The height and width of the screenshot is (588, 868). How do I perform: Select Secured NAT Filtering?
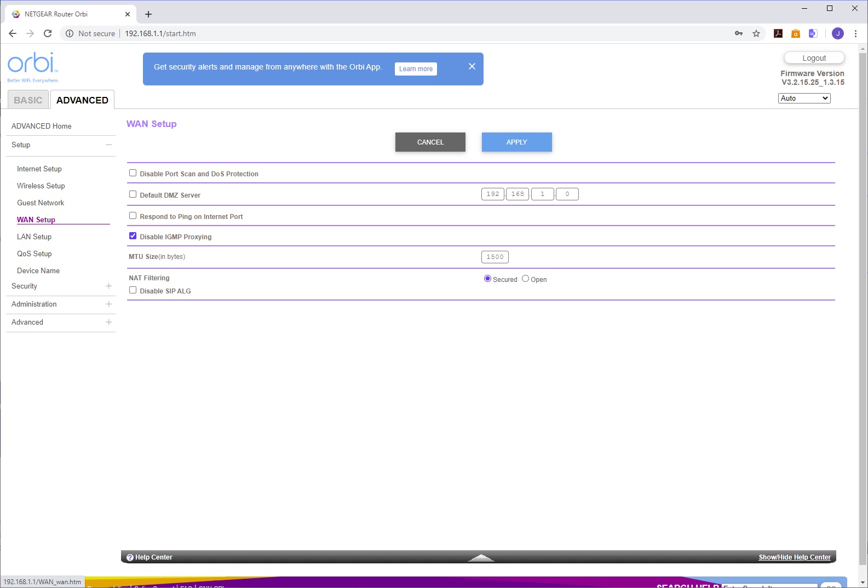pos(487,279)
